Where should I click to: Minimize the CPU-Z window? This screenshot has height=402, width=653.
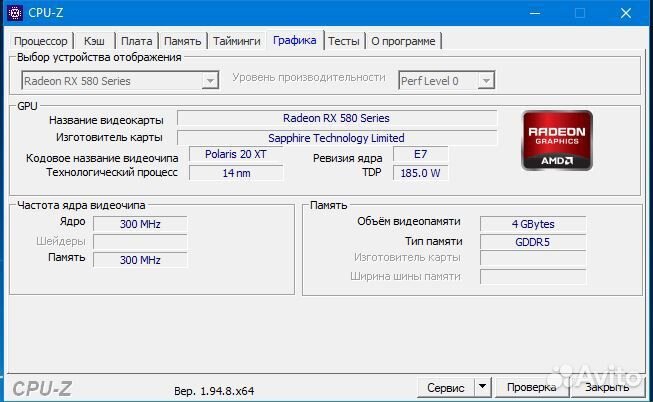pos(531,13)
